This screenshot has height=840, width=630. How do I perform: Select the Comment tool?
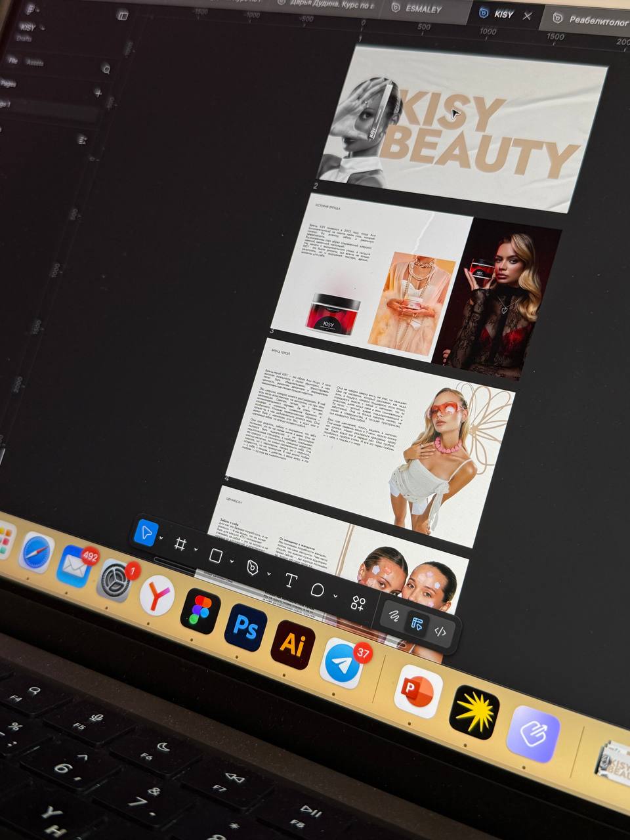318,590
